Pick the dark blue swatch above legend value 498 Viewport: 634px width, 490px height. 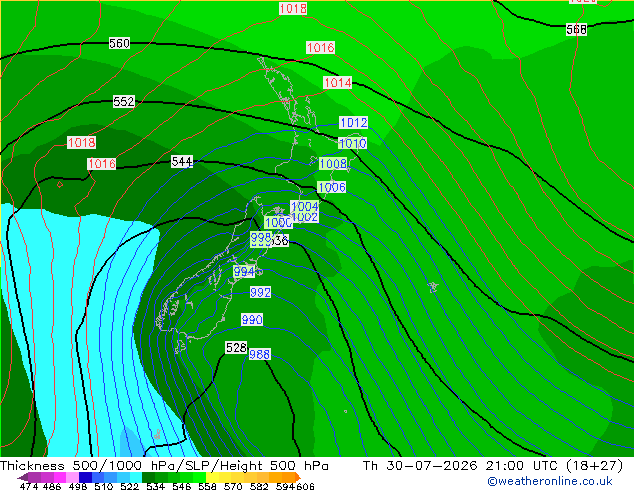click(x=85, y=477)
